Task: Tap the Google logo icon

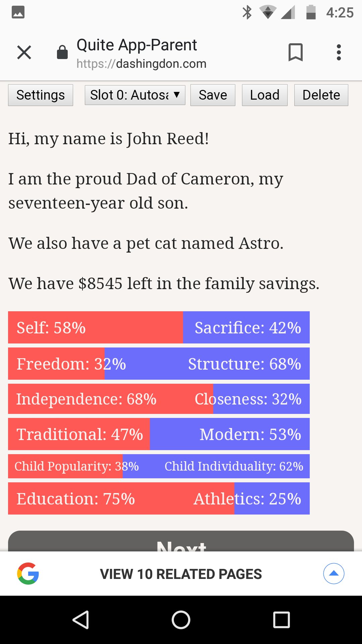Action: click(28, 574)
